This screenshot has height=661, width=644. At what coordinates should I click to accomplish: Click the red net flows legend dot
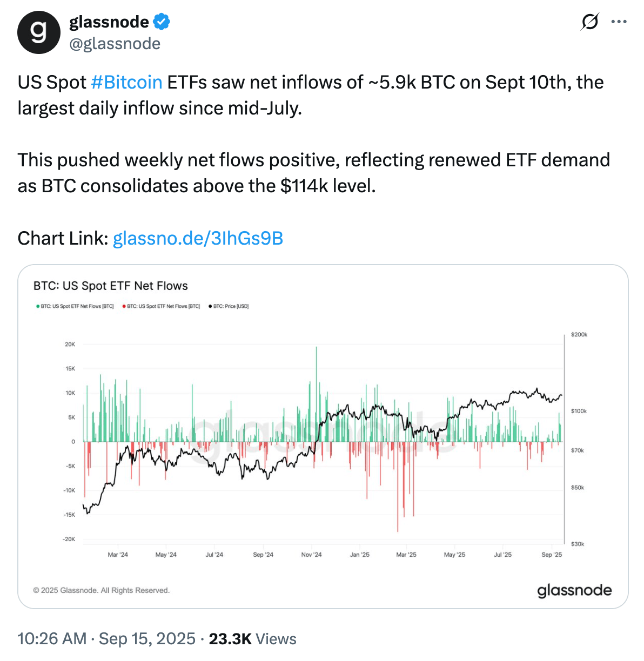pyautogui.click(x=124, y=306)
